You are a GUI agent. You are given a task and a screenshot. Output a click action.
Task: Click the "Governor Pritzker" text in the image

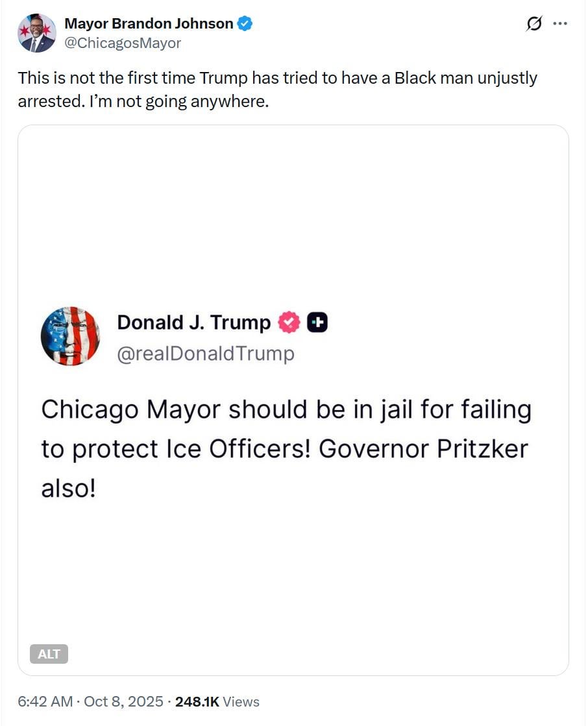423,449
